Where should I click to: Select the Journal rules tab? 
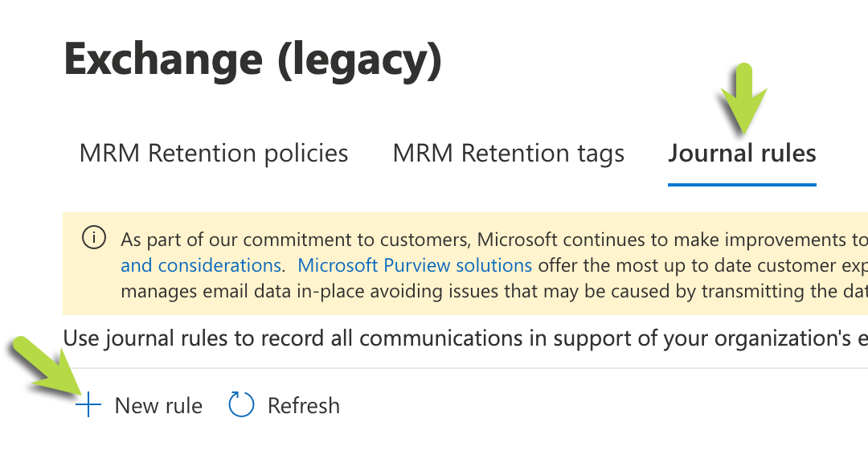(742, 154)
